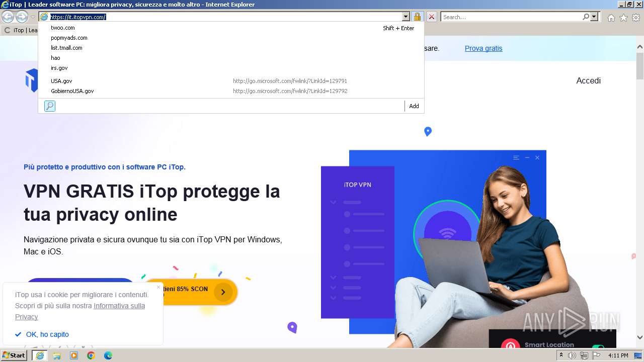Click Accedi login link

(588, 80)
